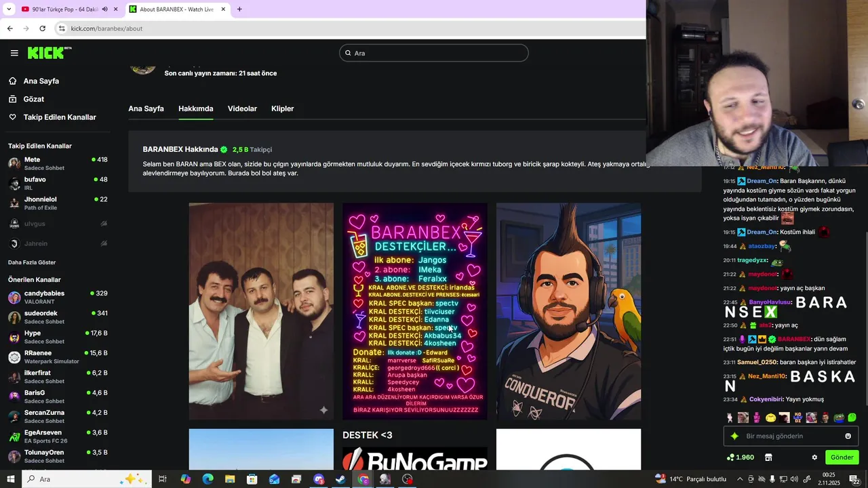Click the three-men photo thumbnail
Screen dimensions: 868x488
[x=261, y=311]
